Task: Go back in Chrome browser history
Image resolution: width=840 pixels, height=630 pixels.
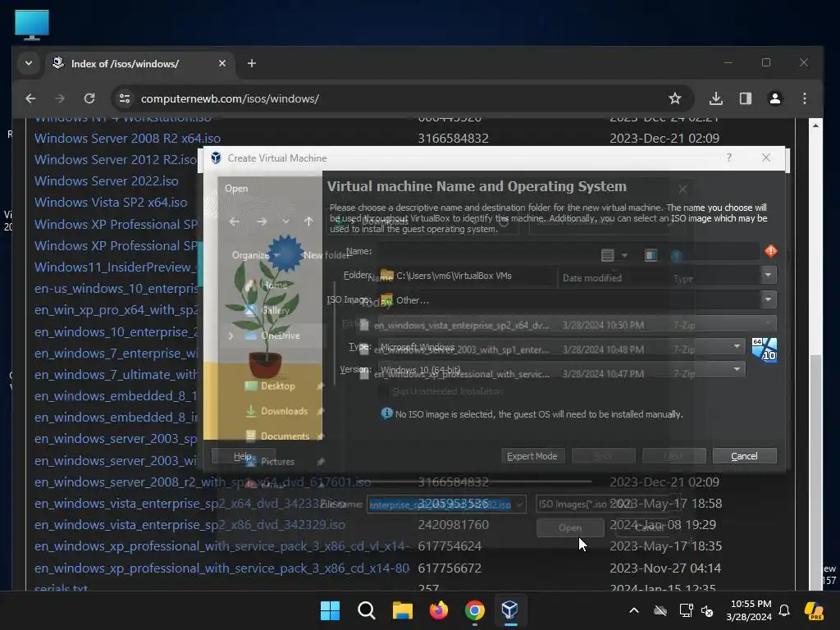Action: [x=30, y=98]
